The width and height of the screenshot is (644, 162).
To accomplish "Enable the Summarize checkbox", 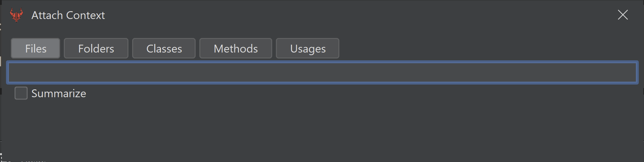I will coord(21,93).
